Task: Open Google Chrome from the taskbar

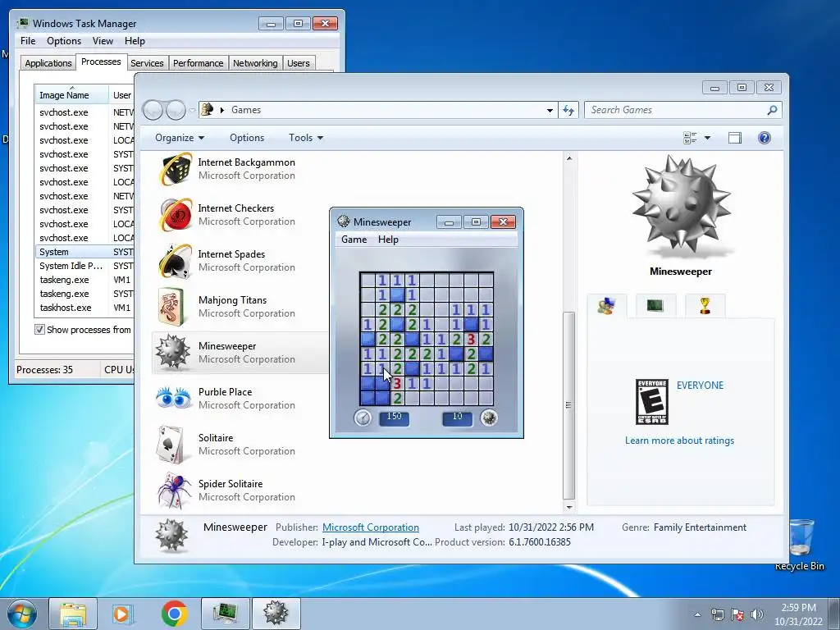Action: coord(174,614)
